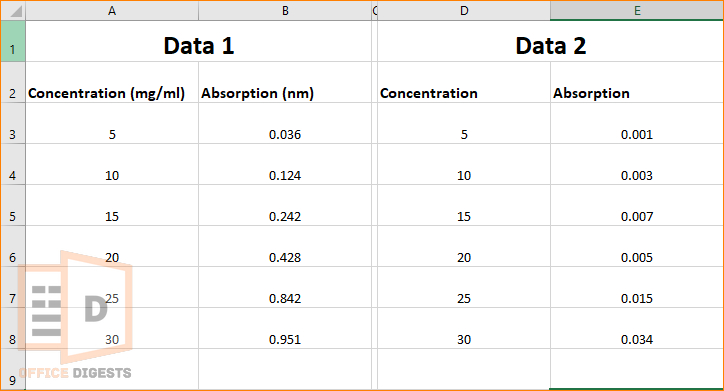Image resolution: width=724 pixels, height=391 pixels.
Task: Select column A header
Action: pos(112,10)
